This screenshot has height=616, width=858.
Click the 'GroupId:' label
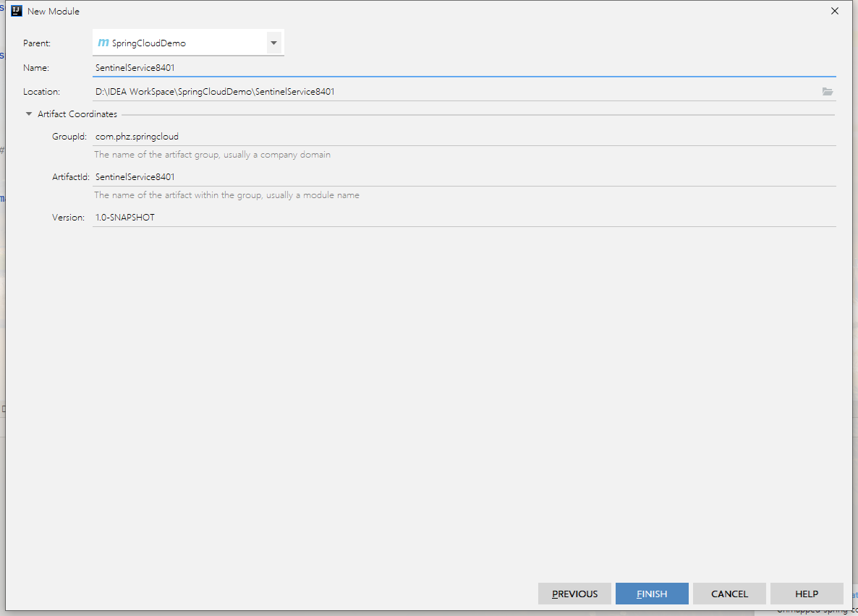[69, 136]
